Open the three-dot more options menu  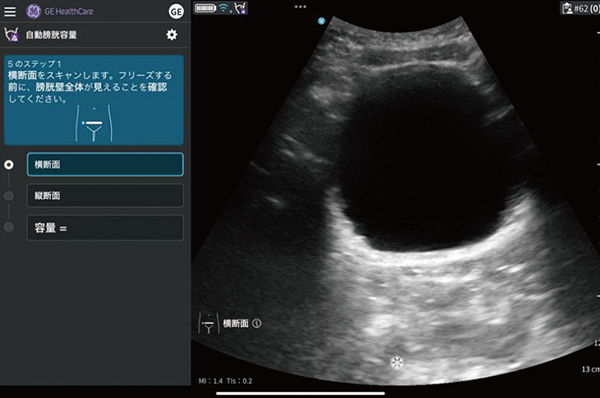click(x=300, y=7)
